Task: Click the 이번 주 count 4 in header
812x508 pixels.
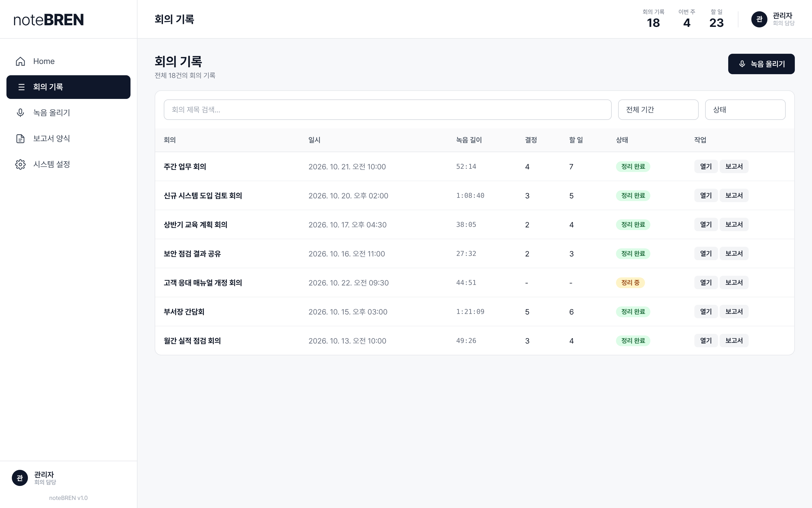Action: [687, 23]
